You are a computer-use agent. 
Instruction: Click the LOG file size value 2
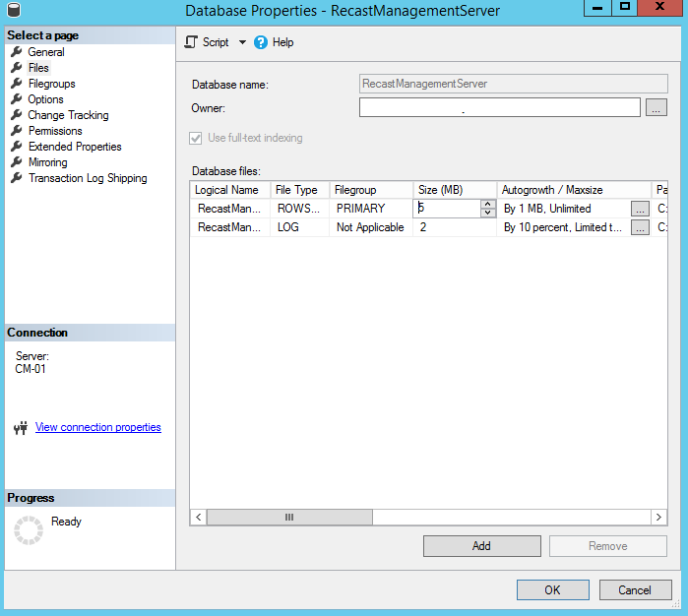click(x=455, y=227)
